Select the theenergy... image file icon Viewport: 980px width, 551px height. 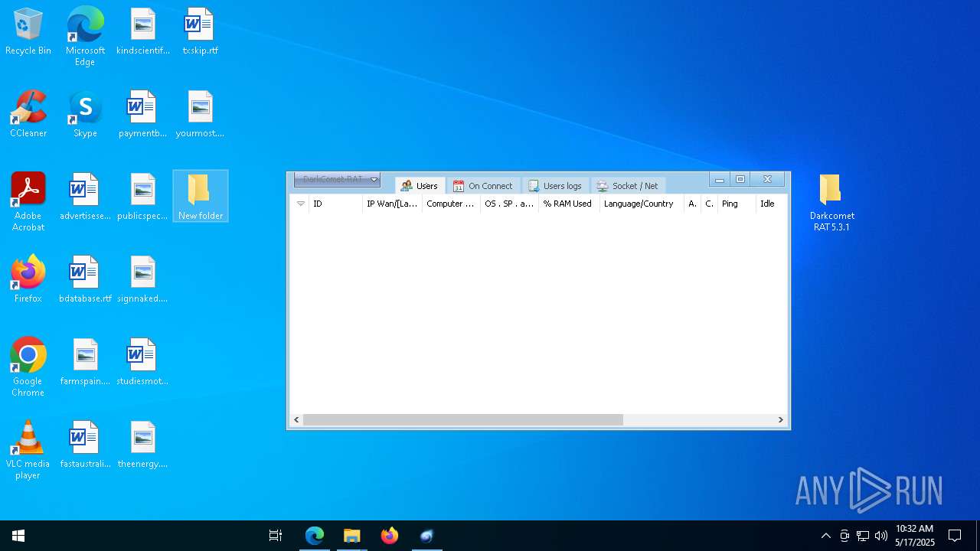143,445
